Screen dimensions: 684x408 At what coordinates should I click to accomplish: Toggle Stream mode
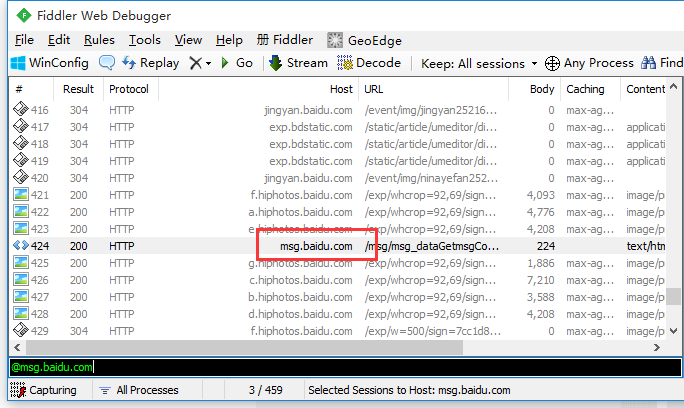(x=298, y=63)
